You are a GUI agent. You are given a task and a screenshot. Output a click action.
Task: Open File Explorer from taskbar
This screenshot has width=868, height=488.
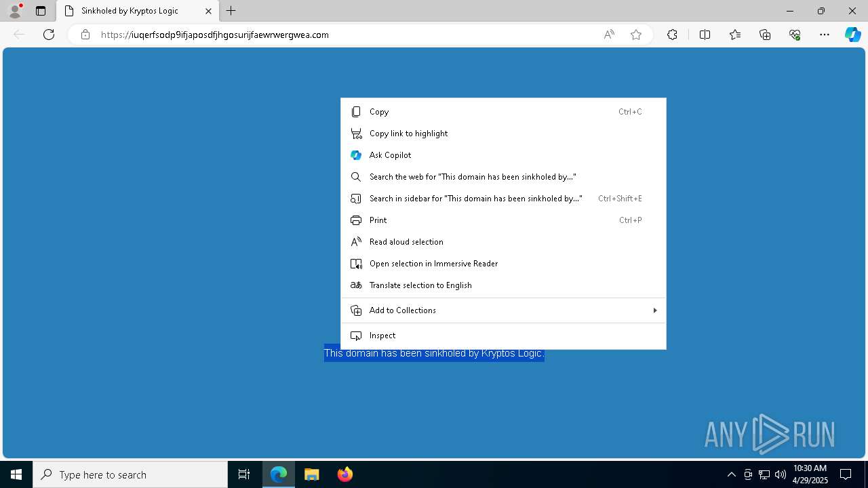click(312, 474)
